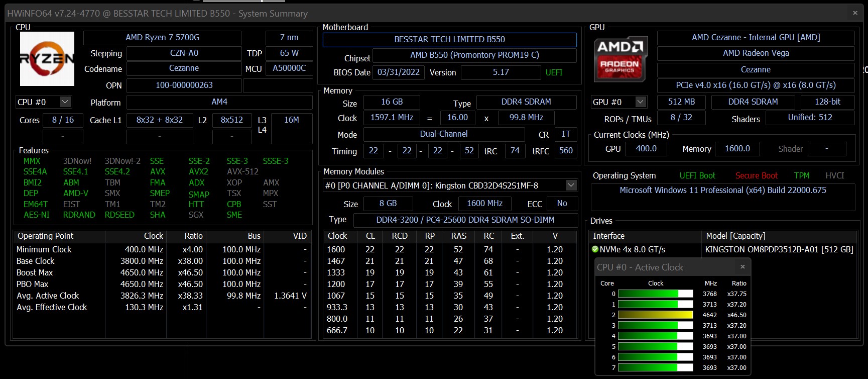Select the PBO Max operating point row
Viewport: 868px width, 379px height.
click(162, 285)
